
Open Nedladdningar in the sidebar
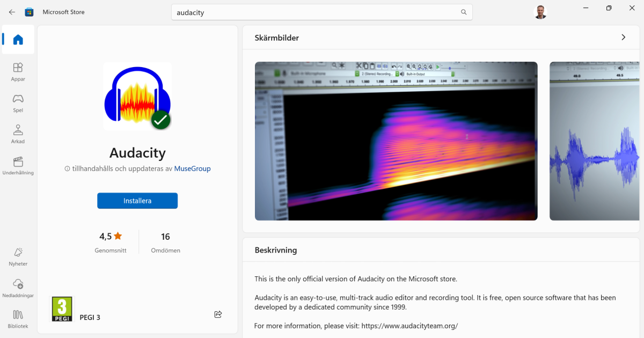pyautogui.click(x=18, y=288)
